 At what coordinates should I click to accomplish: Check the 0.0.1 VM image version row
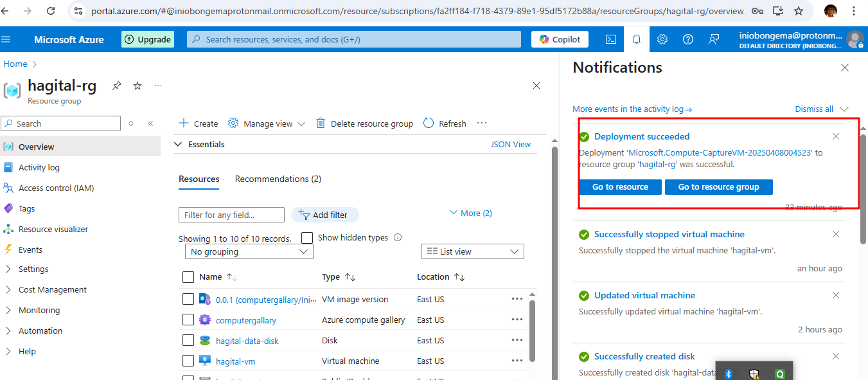(188, 299)
